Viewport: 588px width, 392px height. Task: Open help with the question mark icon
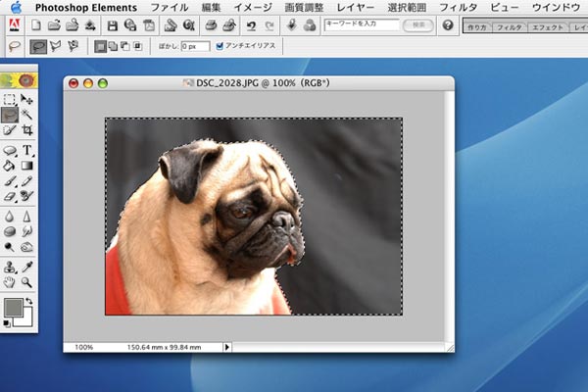point(448,25)
